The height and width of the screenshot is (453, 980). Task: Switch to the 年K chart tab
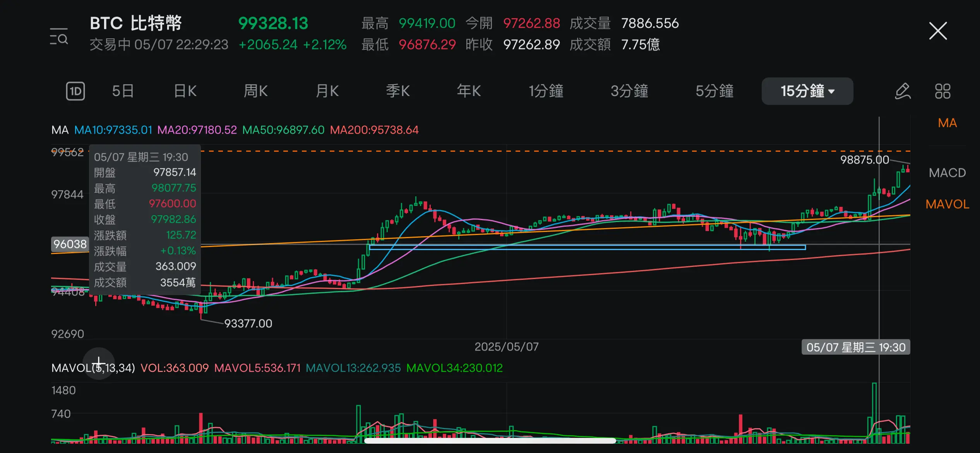point(469,91)
